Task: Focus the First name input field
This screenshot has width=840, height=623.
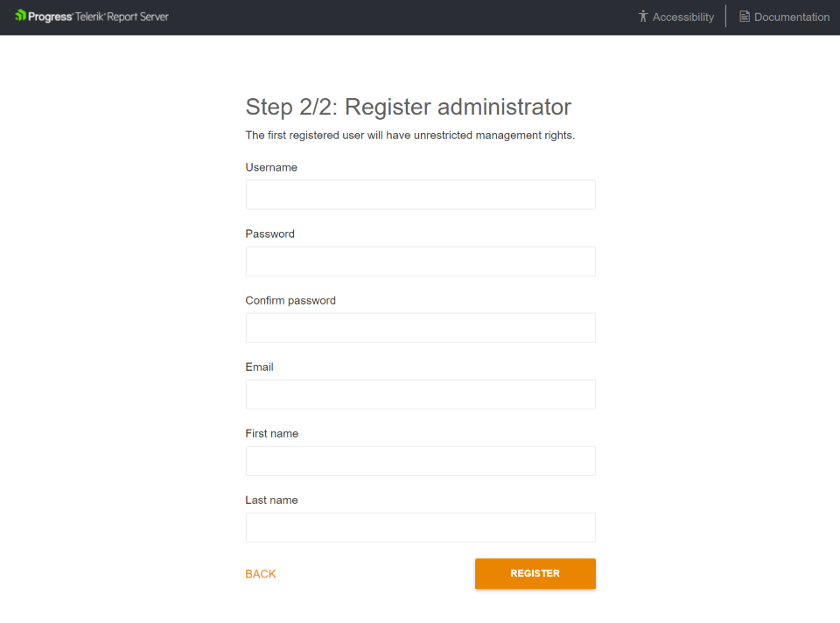Action: tap(421, 461)
